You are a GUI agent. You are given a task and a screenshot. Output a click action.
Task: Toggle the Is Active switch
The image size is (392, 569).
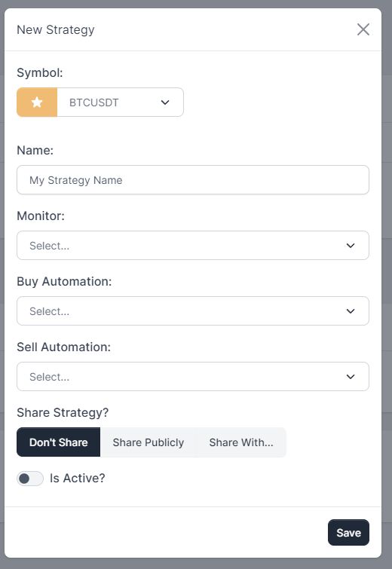(x=30, y=479)
